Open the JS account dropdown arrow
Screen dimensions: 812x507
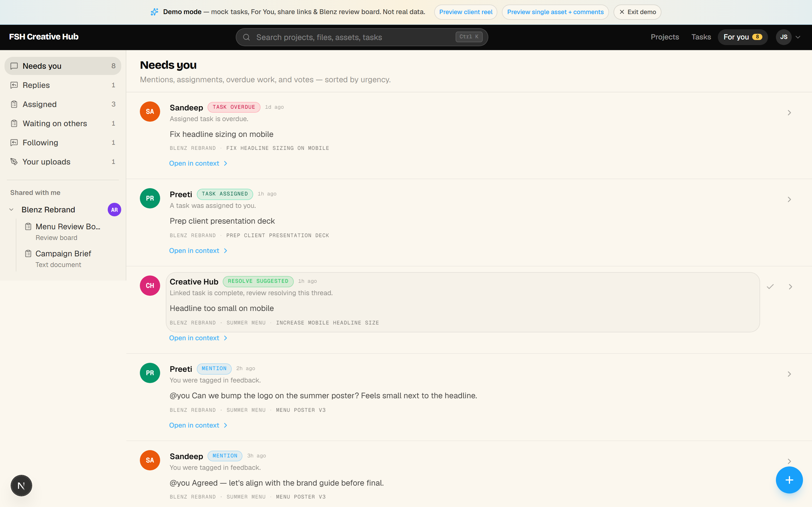[x=798, y=37]
